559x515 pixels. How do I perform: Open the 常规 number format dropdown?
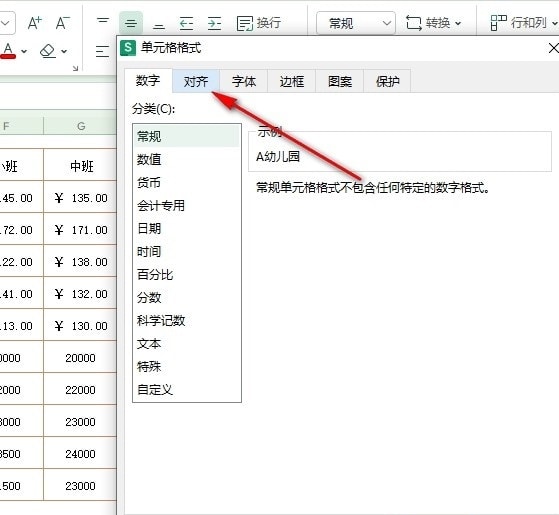(x=356, y=24)
